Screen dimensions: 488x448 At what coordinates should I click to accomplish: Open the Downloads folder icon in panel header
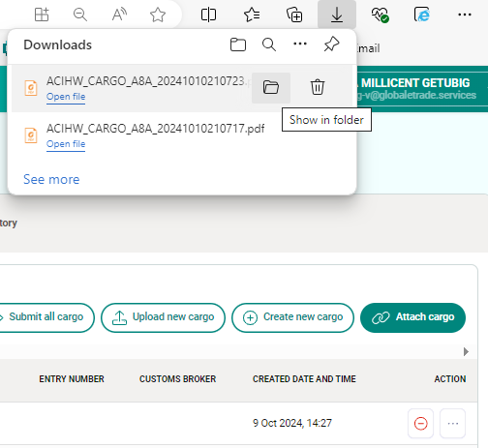point(238,45)
